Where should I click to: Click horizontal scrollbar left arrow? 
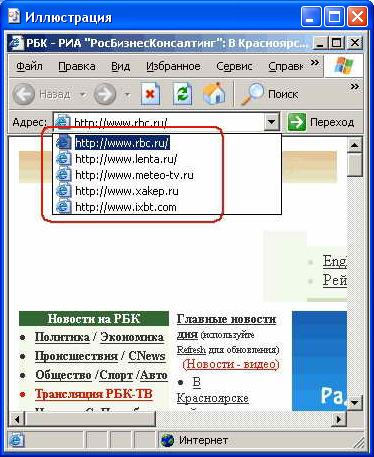(17, 419)
